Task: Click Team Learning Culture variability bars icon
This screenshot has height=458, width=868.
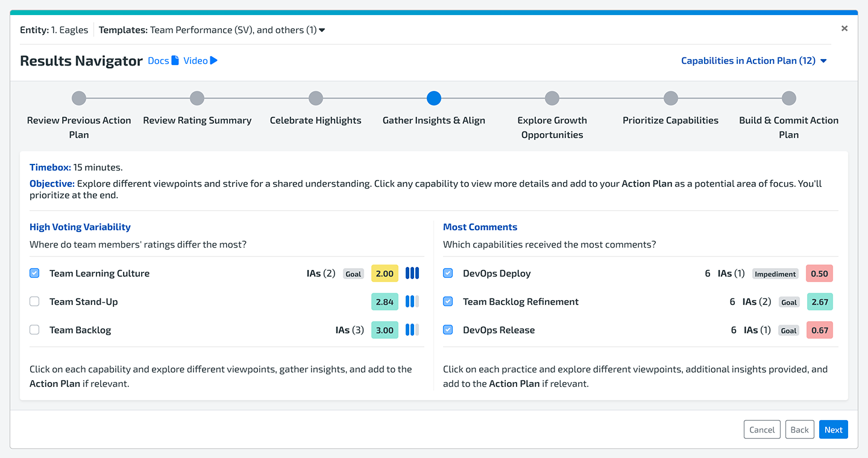Action: (412, 273)
